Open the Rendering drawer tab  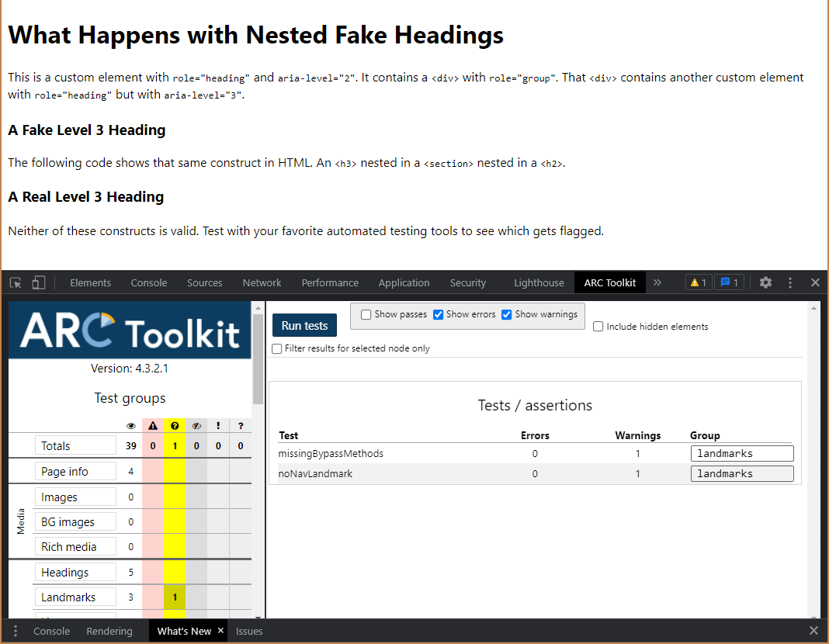109,631
